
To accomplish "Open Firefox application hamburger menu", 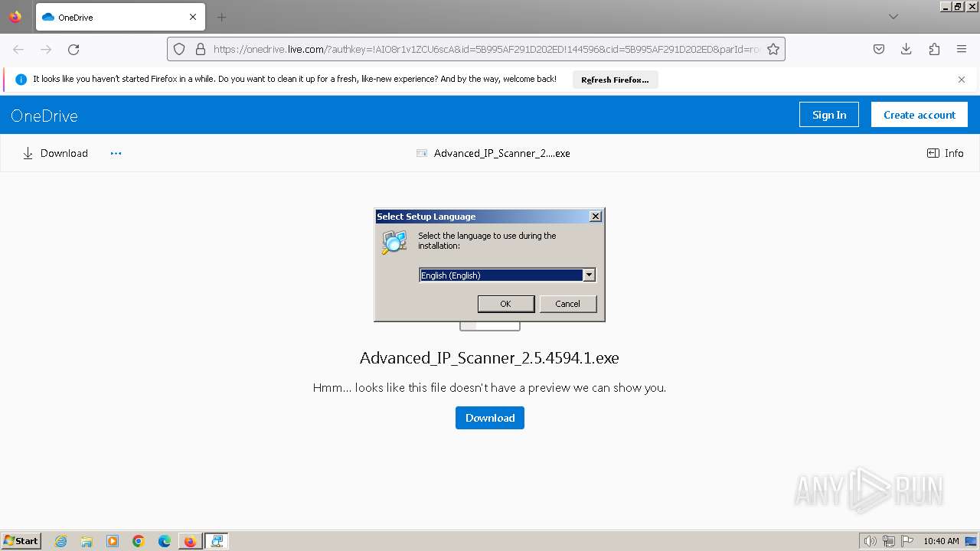I will pyautogui.click(x=962, y=49).
